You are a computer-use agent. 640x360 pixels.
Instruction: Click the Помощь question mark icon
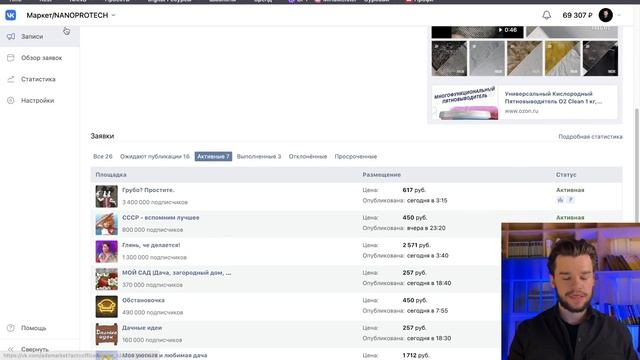tap(11, 328)
